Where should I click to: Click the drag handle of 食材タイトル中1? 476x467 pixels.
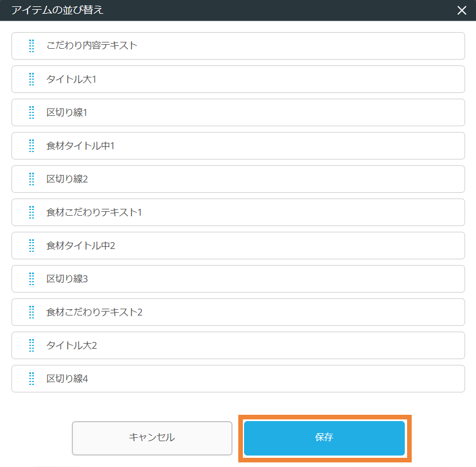point(31,146)
